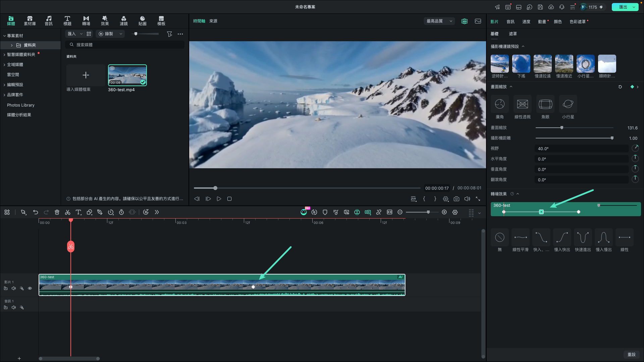The height and width of the screenshot is (362, 644).
Task: Collapse the 攝影機運鏡預設 section
Action: (x=523, y=47)
